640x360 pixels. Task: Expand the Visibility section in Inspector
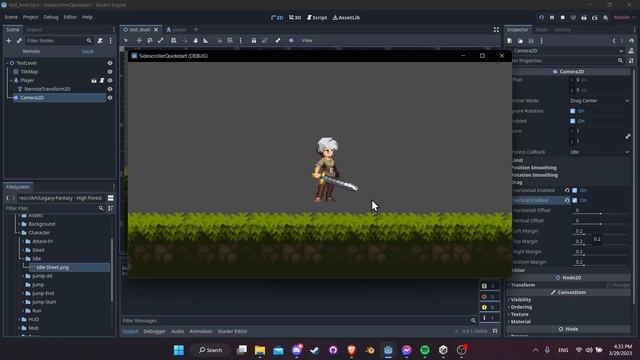point(520,300)
